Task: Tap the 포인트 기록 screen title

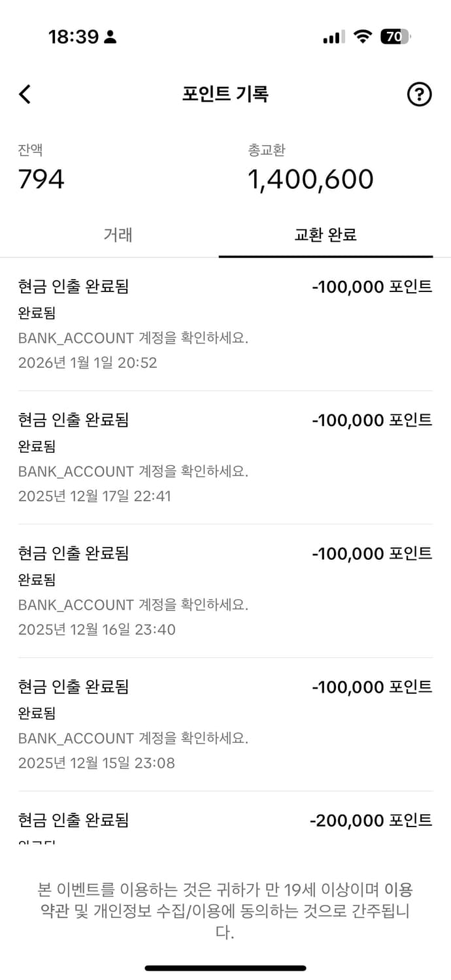Action: pos(225,93)
